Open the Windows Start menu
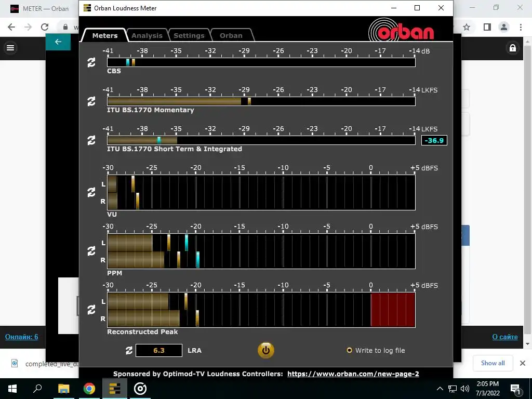Image resolution: width=532 pixels, height=399 pixels. [12, 389]
